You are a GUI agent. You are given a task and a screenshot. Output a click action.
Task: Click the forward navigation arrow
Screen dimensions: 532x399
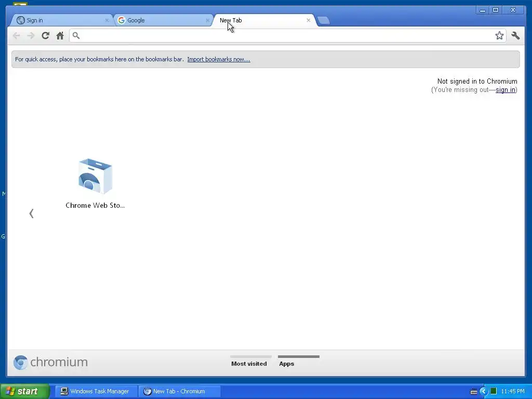(x=31, y=36)
